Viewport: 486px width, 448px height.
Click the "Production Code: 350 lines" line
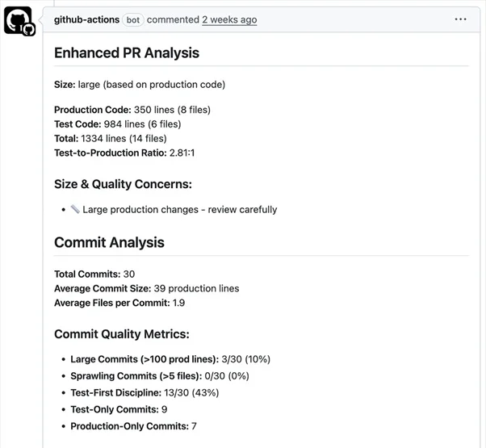[132, 110]
